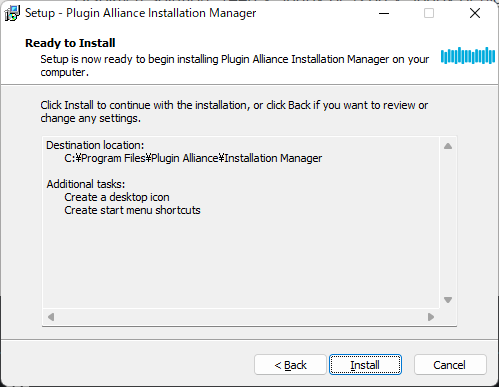Image resolution: width=499 pixels, height=387 pixels.
Task: Close the Installation Manager setup window
Action: point(475,14)
